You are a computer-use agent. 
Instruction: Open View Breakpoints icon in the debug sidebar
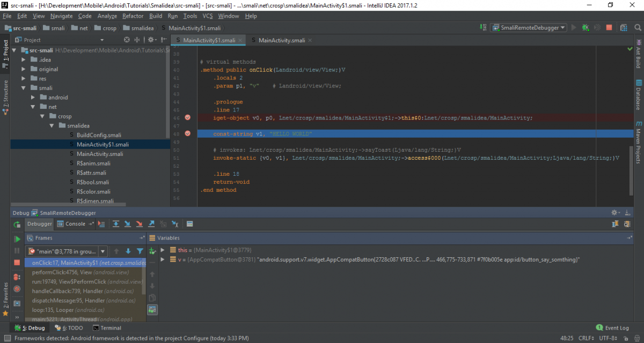click(17, 277)
